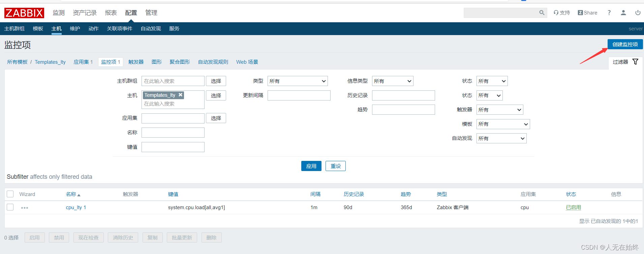Sort by 类型 column header
This screenshot has width=644, height=254.
pyautogui.click(x=442, y=194)
